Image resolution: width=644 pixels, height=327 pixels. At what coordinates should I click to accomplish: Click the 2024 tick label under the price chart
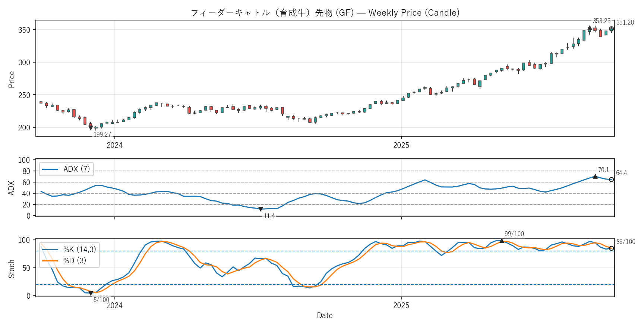point(114,145)
